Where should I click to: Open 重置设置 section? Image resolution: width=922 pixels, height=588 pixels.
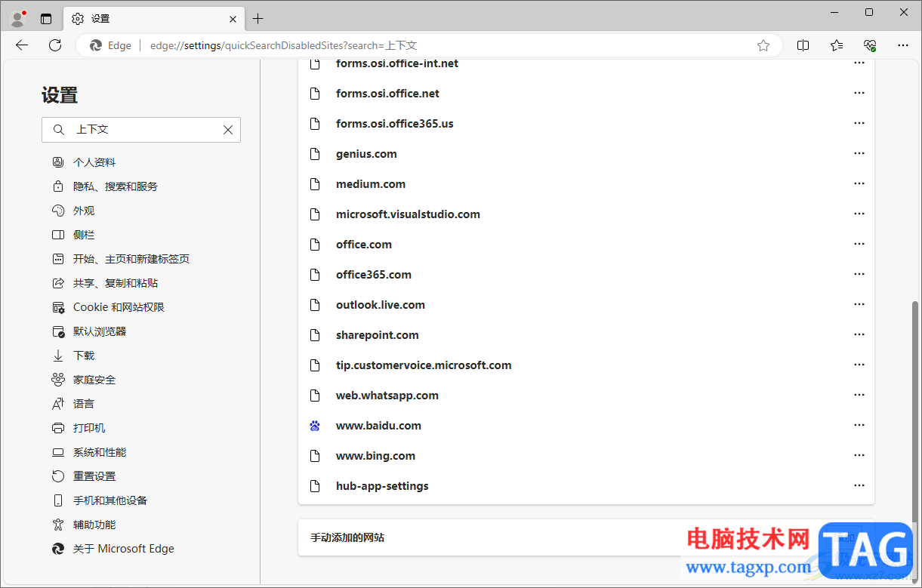84,476
